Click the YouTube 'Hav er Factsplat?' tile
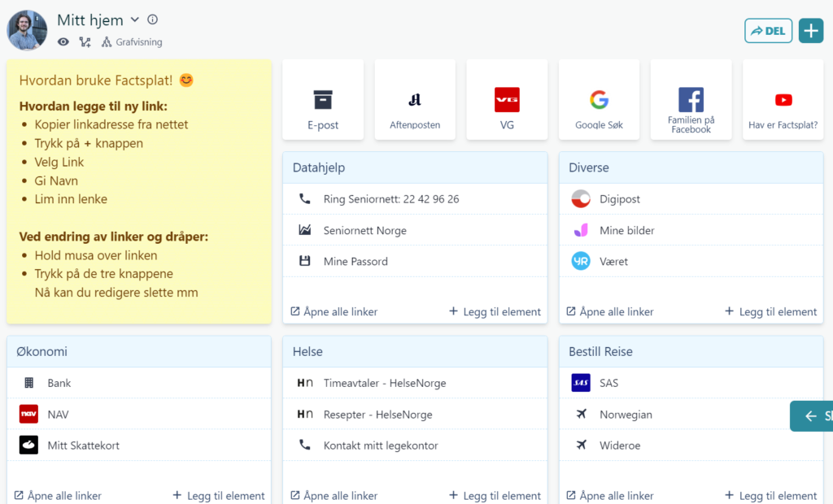 [x=783, y=100]
